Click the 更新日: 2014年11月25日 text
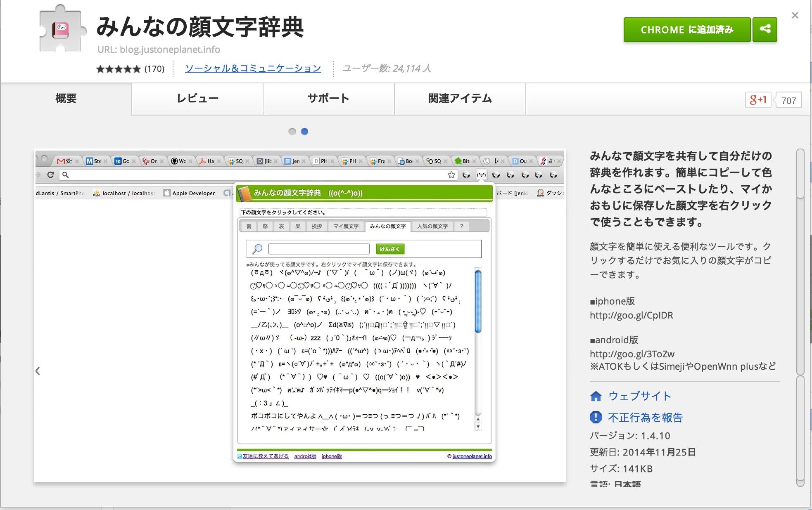Image resolution: width=812 pixels, height=510 pixels. (x=643, y=452)
